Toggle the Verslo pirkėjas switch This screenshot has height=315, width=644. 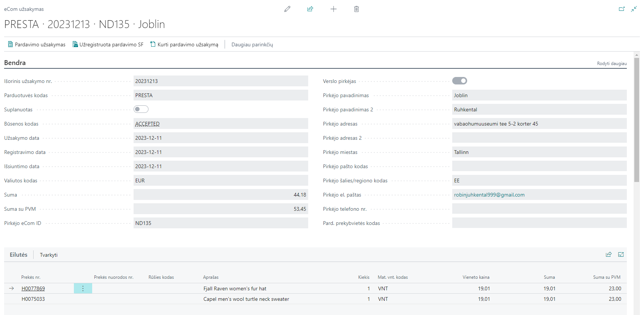(x=460, y=81)
